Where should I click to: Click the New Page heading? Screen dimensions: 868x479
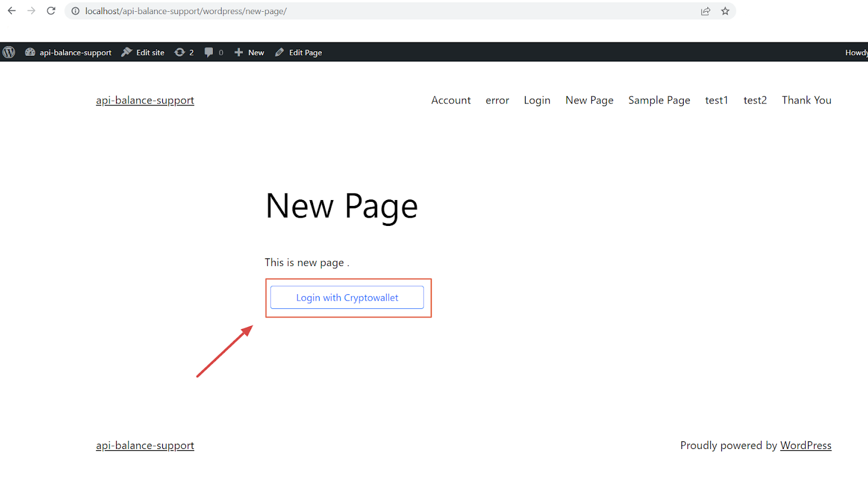tap(341, 206)
